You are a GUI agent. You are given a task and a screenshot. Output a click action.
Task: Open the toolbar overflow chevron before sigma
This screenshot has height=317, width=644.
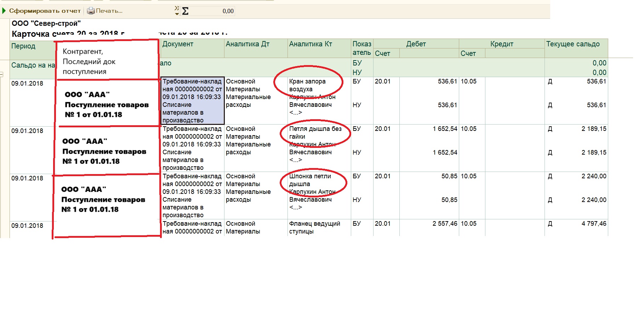pos(177,11)
